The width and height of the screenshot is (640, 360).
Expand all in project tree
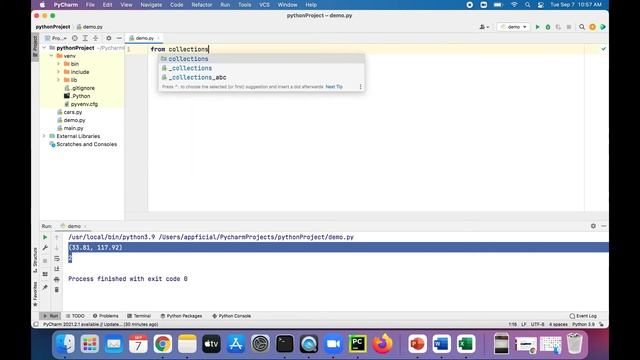click(x=85, y=38)
